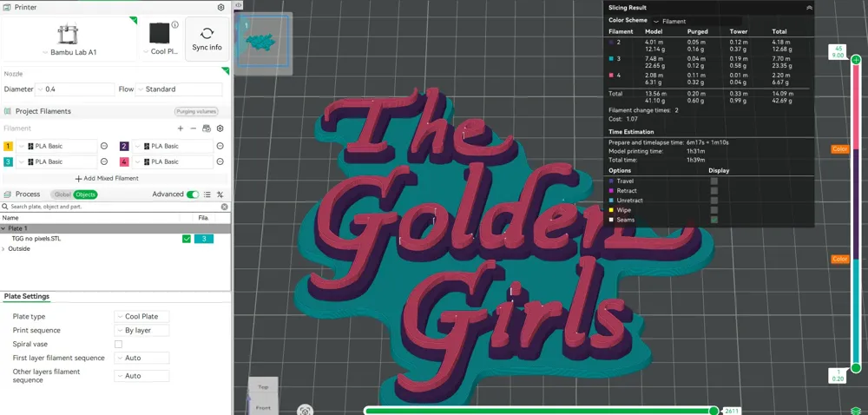Show plate info via the circled i icon
This screenshot has height=415, width=868.
tap(175, 25)
